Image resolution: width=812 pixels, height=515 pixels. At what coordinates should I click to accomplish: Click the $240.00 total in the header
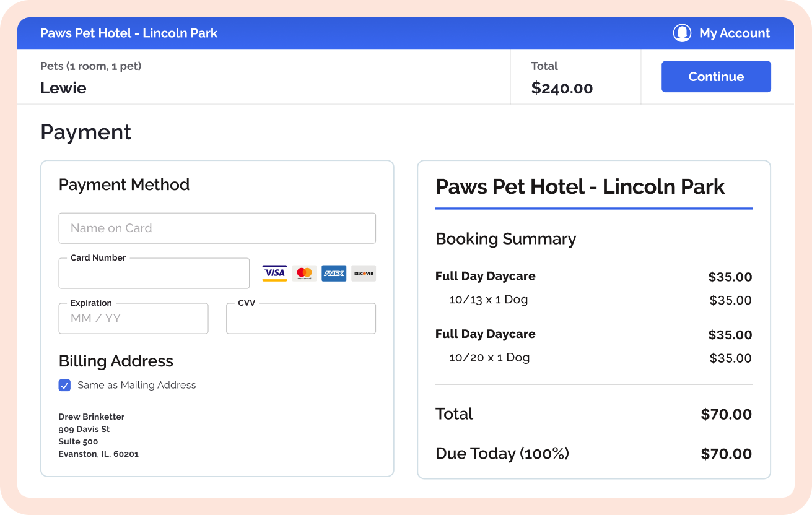[x=562, y=89]
